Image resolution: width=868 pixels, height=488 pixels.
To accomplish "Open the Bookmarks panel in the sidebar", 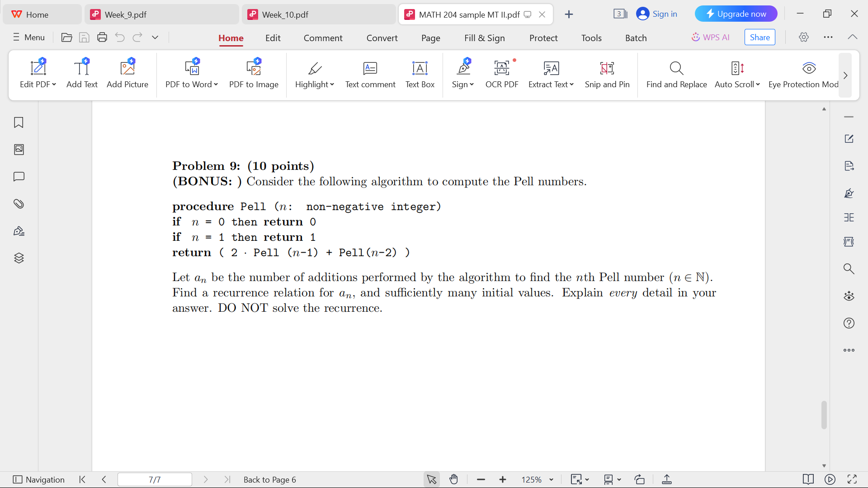I will click(19, 122).
